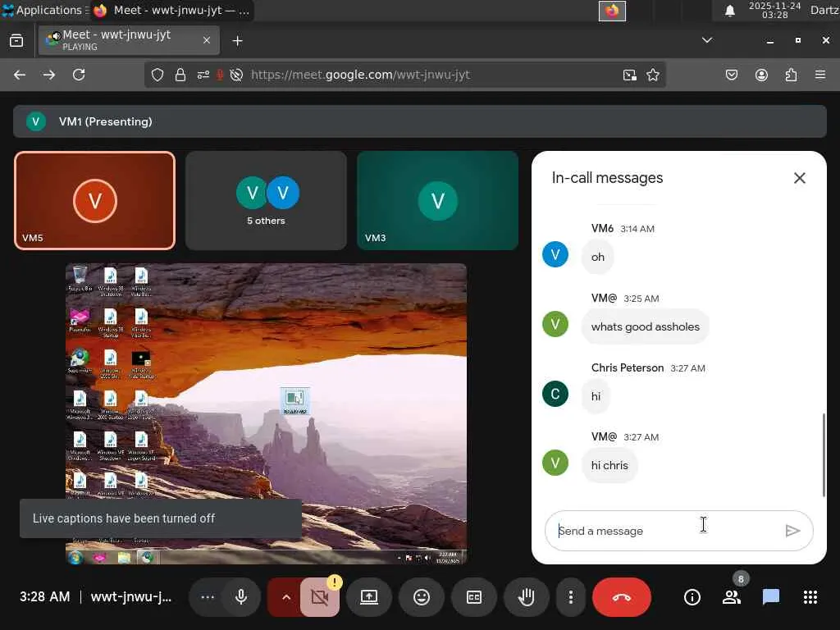This screenshot has height=630, width=840.
Task: Click the site security padlock icon
Action: (180, 75)
